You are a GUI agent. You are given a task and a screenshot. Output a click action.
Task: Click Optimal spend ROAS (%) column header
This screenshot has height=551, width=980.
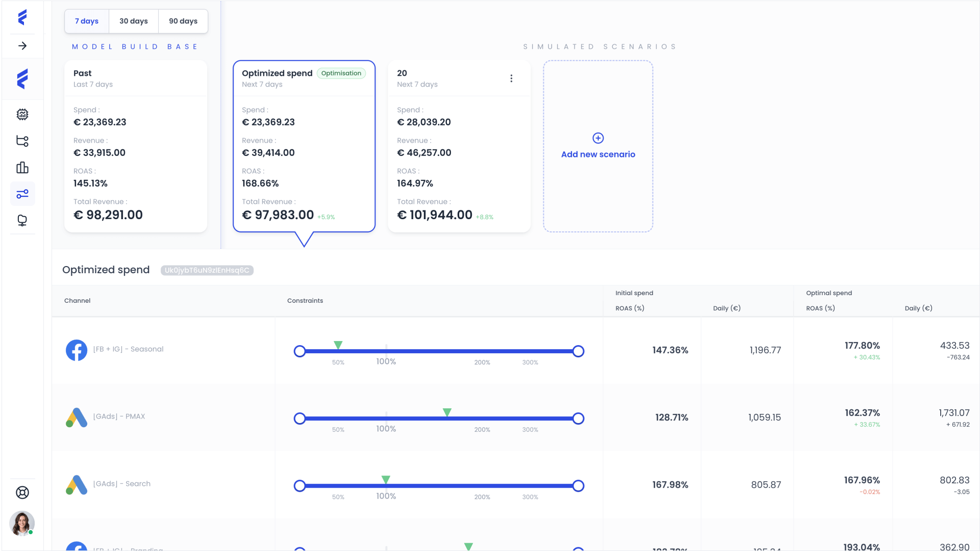(821, 308)
